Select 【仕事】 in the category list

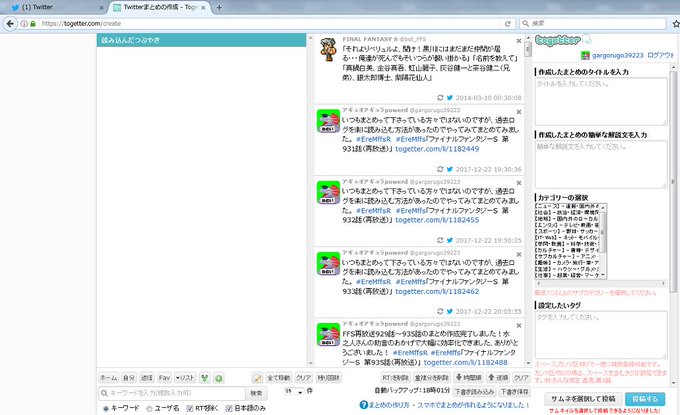567,275
